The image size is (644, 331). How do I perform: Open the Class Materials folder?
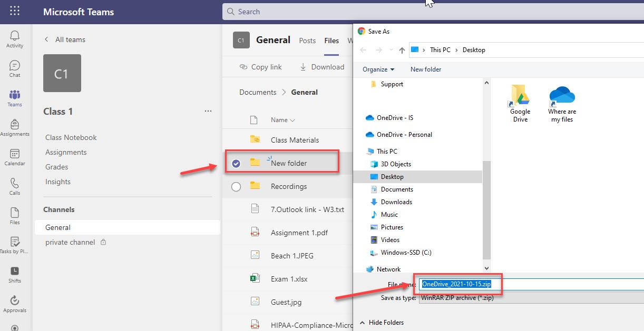coord(295,140)
